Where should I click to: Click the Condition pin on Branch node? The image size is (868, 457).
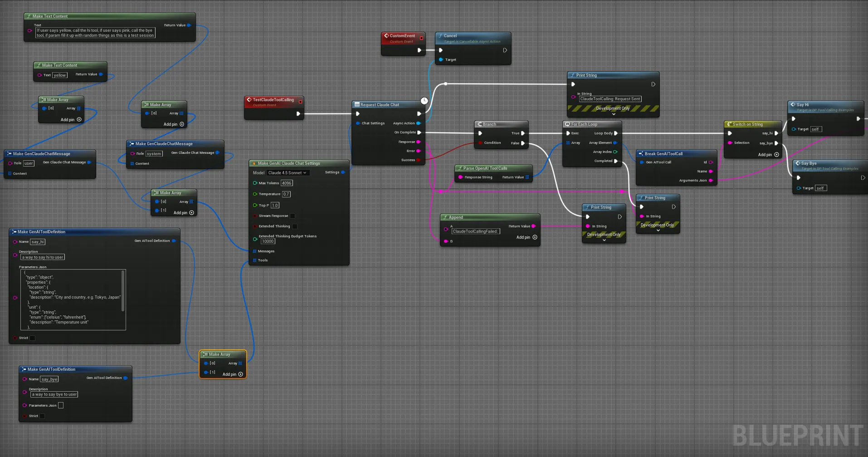tap(480, 143)
